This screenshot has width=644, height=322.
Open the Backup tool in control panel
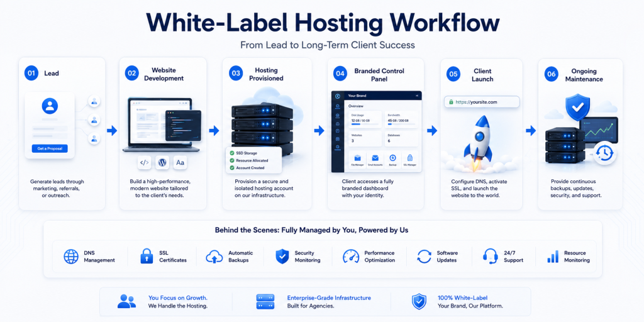(392, 160)
